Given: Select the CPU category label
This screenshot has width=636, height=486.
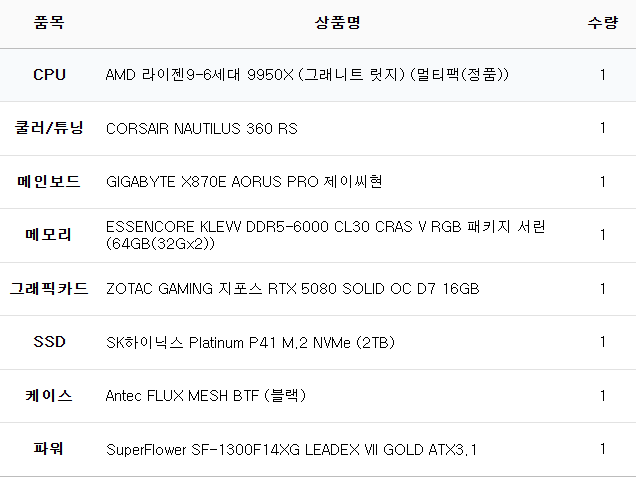Looking at the screenshot, I should (x=49, y=75).
